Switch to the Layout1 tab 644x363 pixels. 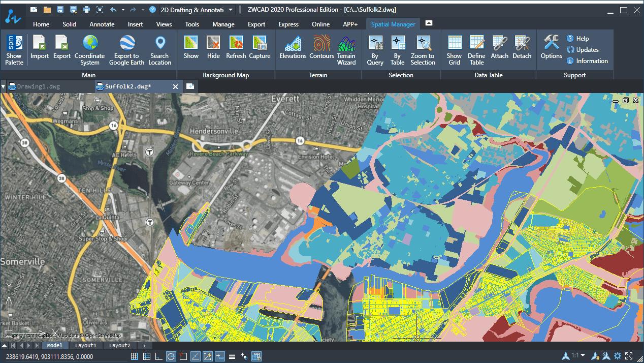click(x=86, y=346)
